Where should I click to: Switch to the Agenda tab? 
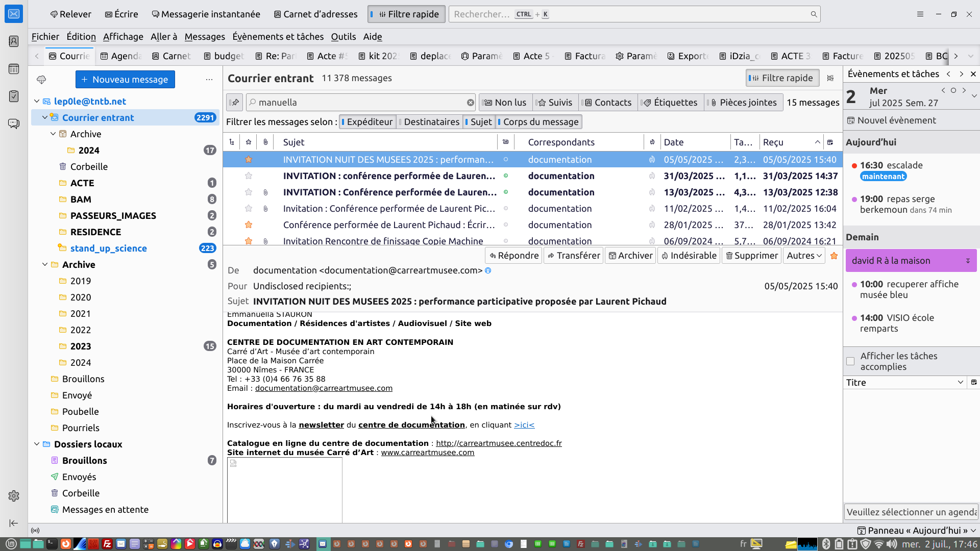click(x=121, y=56)
